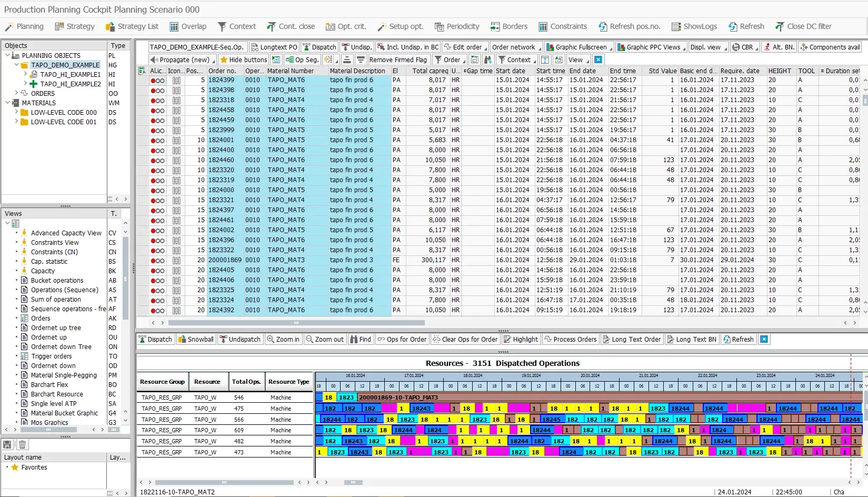The width and height of the screenshot is (868, 497).
Task: Open the Edit order dropdown
Action: (x=467, y=47)
